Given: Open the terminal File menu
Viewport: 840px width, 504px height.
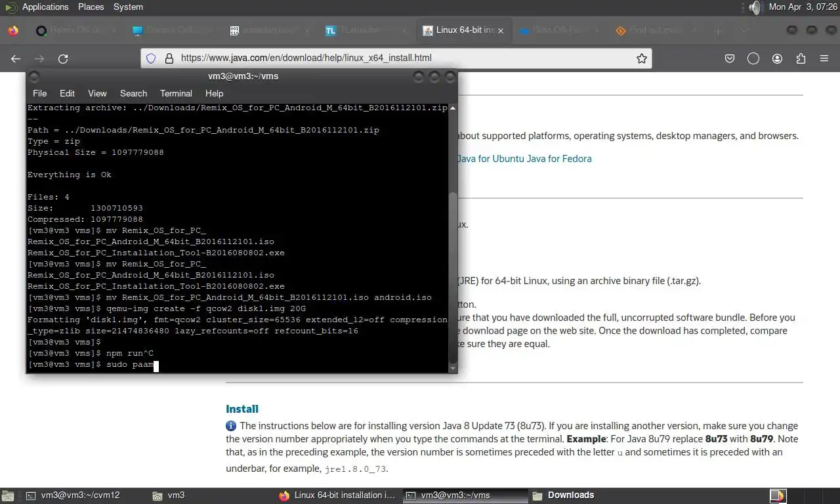Looking at the screenshot, I should pyautogui.click(x=39, y=93).
